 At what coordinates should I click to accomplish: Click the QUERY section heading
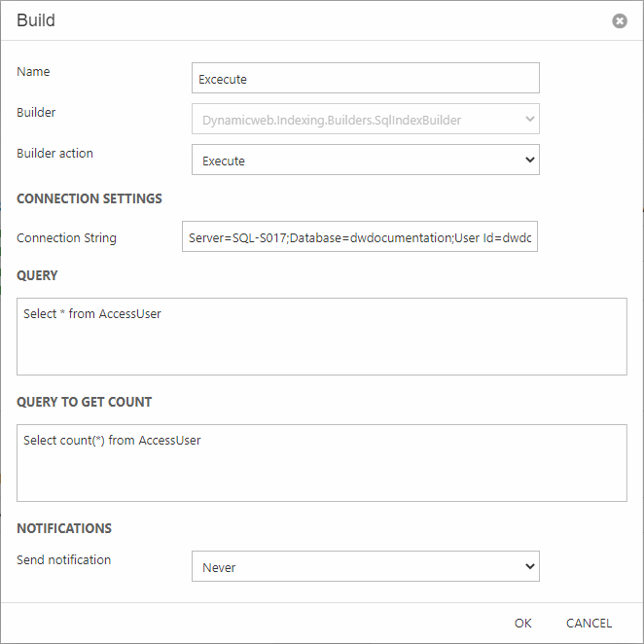click(x=37, y=275)
